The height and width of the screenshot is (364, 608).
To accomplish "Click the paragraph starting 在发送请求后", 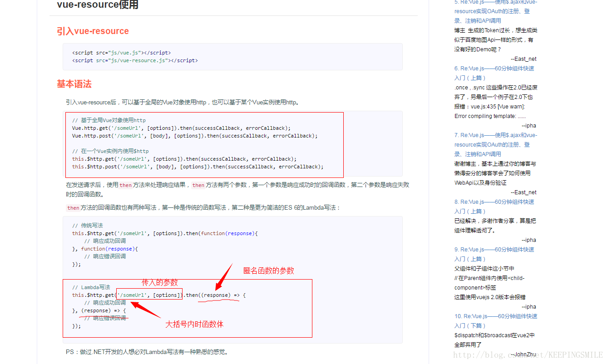I will 237,190.
